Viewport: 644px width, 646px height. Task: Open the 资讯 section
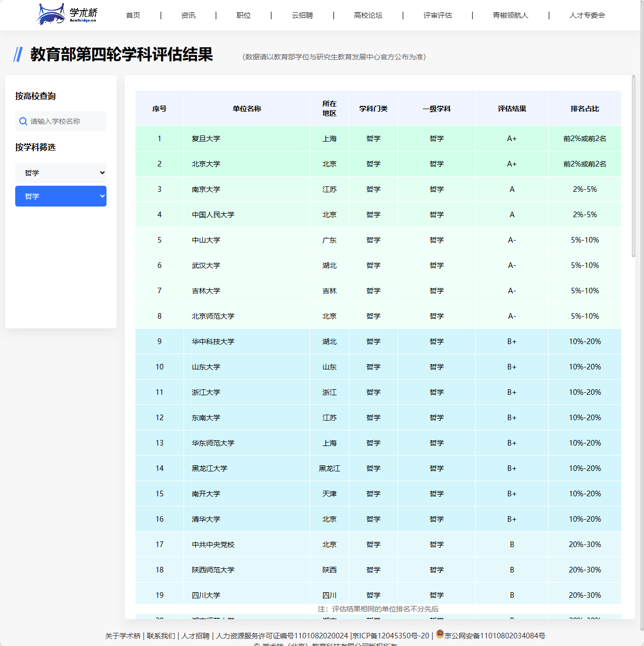[188, 15]
